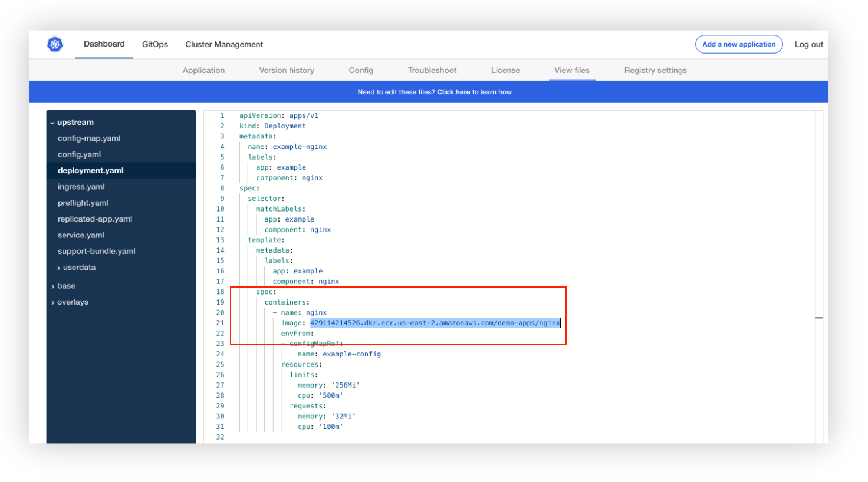View the preflight.yaml file
Viewport: 868px width, 482px height.
coord(83,202)
